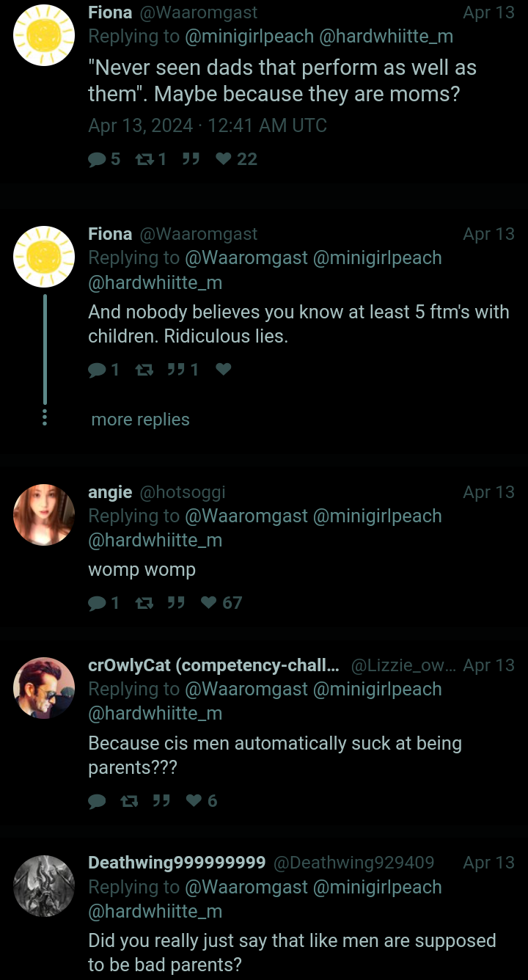Reply to angie's 'womp womp' tweet

98,602
